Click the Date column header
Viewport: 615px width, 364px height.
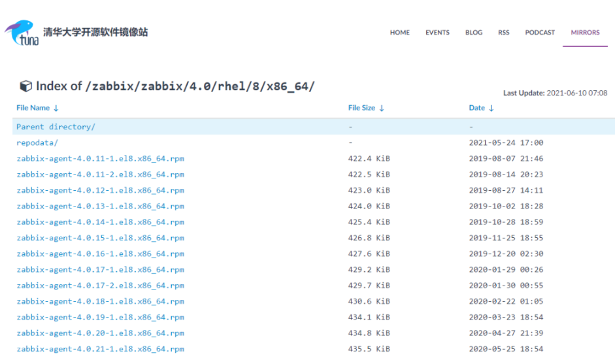click(x=477, y=108)
